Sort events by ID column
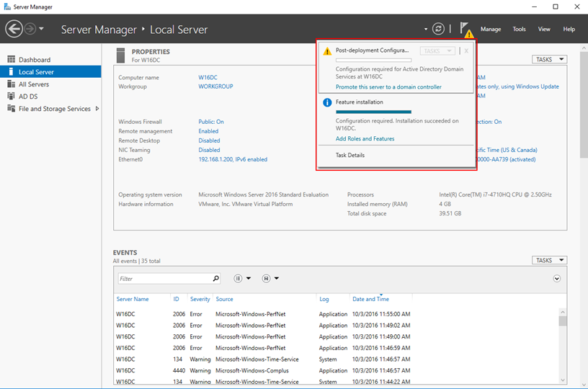The image size is (588, 389). click(x=177, y=299)
